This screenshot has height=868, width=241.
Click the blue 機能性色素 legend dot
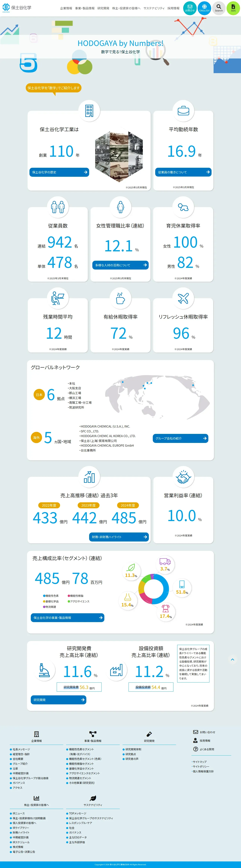pos(44,596)
